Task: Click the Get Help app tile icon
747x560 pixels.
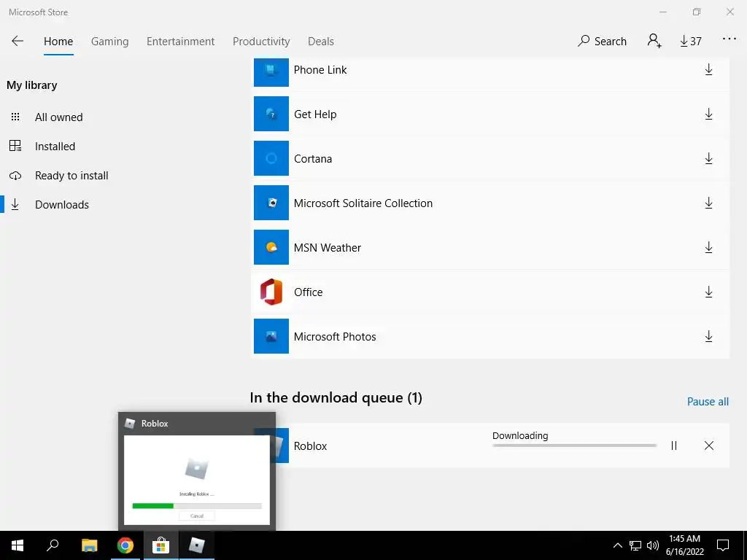Action: [271, 114]
